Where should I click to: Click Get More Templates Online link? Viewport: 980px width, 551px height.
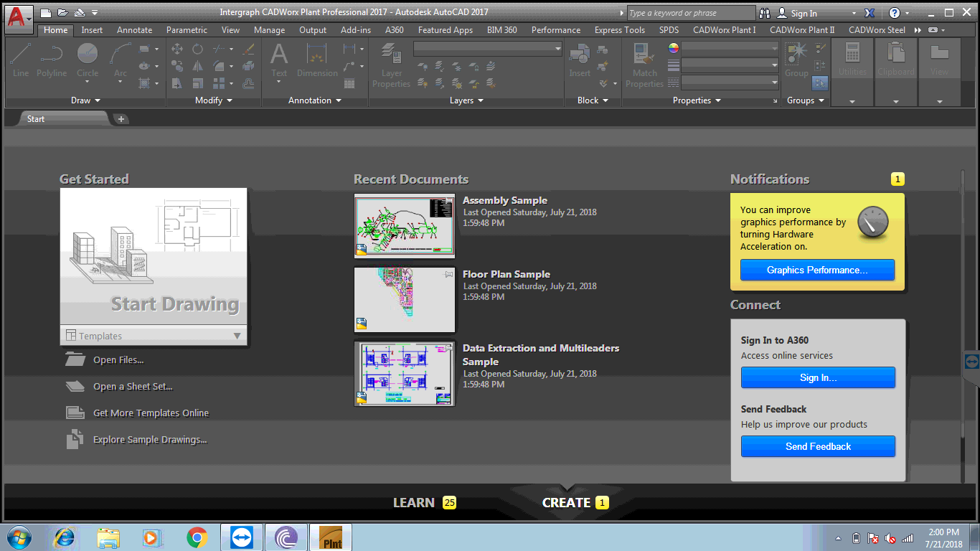151,413
